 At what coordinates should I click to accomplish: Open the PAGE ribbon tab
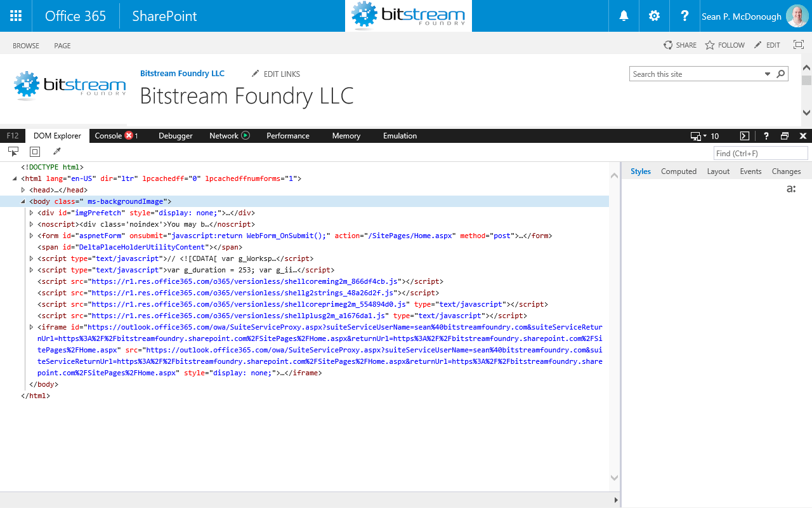tap(62, 46)
